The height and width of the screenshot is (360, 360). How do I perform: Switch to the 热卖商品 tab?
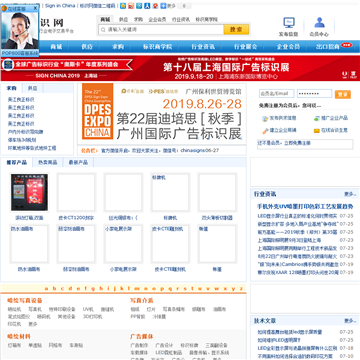point(48,162)
